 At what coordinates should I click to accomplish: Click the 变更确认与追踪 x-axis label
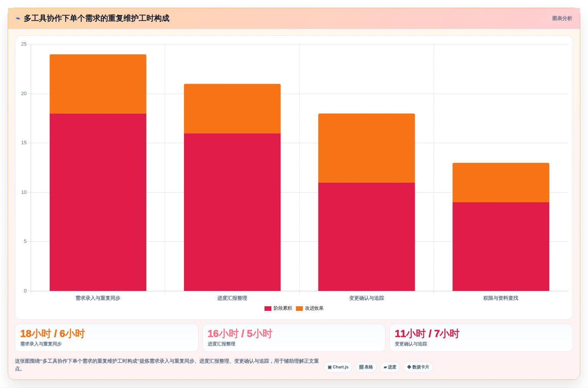coord(366,298)
